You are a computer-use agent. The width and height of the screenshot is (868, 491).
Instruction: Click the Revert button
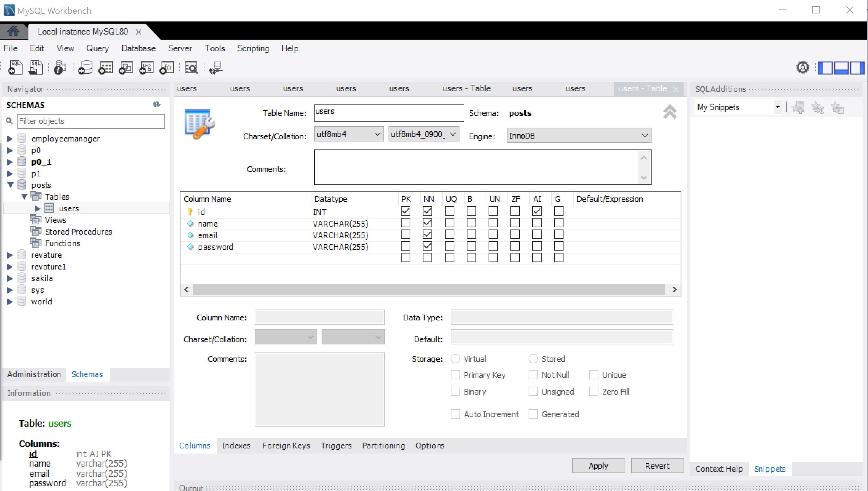coord(657,466)
